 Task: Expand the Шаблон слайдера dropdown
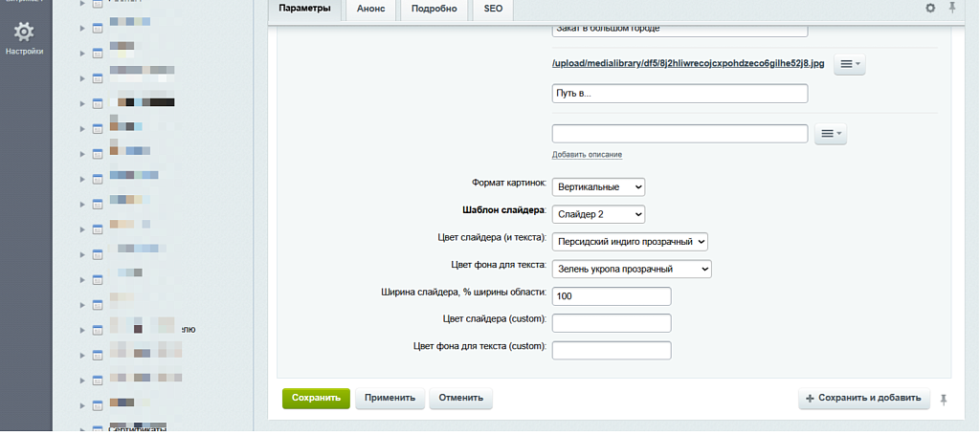coord(598,214)
